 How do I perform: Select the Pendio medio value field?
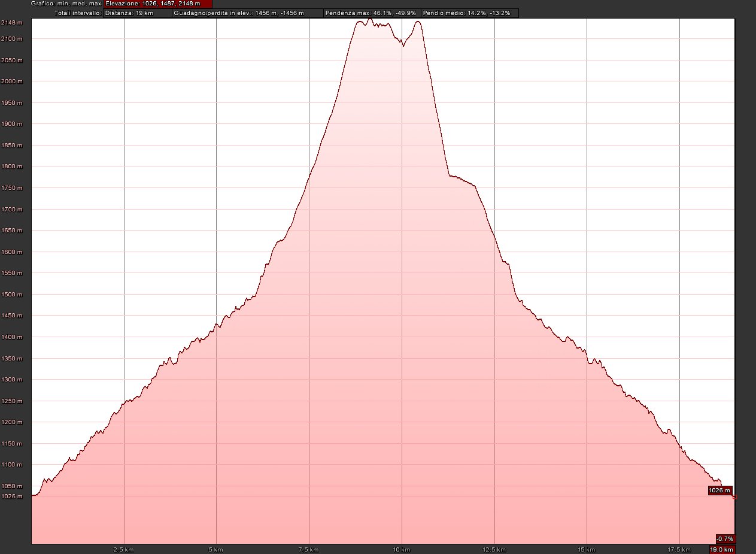tap(469, 13)
